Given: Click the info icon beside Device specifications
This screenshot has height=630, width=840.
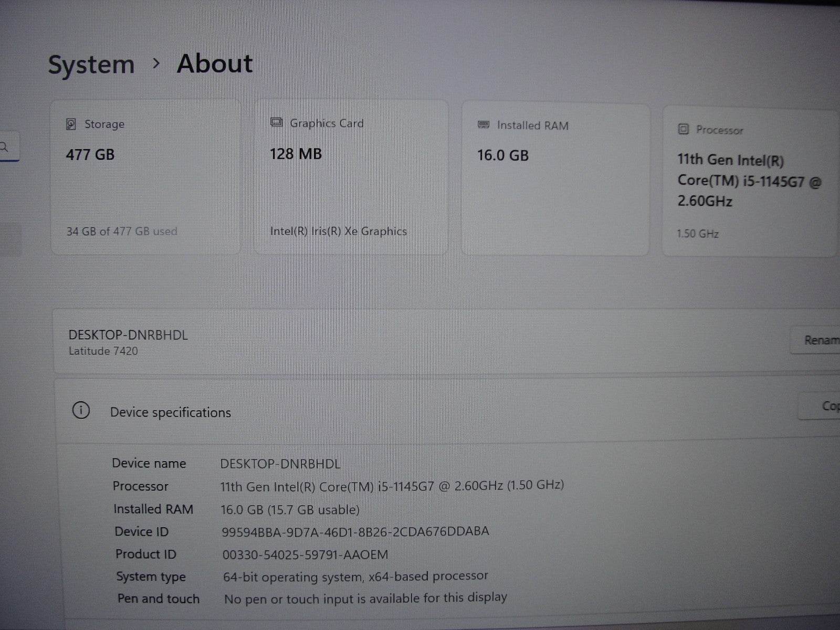Looking at the screenshot, I should coord(80,412).
